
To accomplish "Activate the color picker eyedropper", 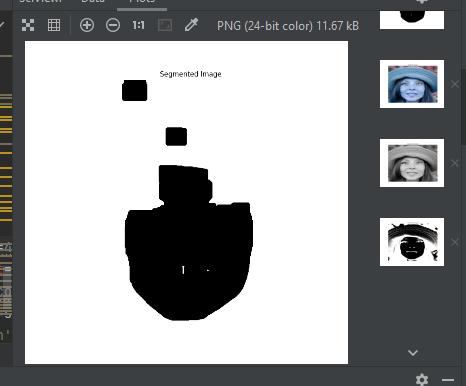I will click(191, 25).
